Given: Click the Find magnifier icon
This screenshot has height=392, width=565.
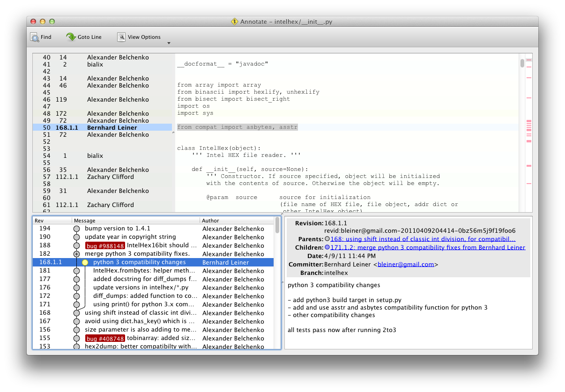Looking at the screenshot, I should 35,37.
